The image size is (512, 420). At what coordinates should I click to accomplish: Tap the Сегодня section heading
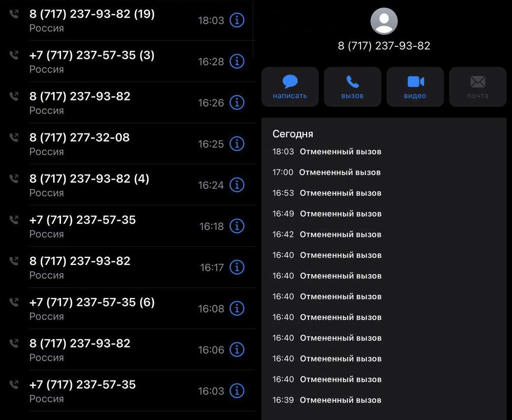pos(293,134)
